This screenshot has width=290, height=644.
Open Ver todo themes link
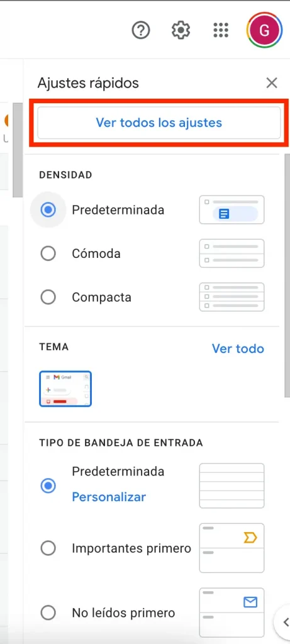click(x=238, y=348)
